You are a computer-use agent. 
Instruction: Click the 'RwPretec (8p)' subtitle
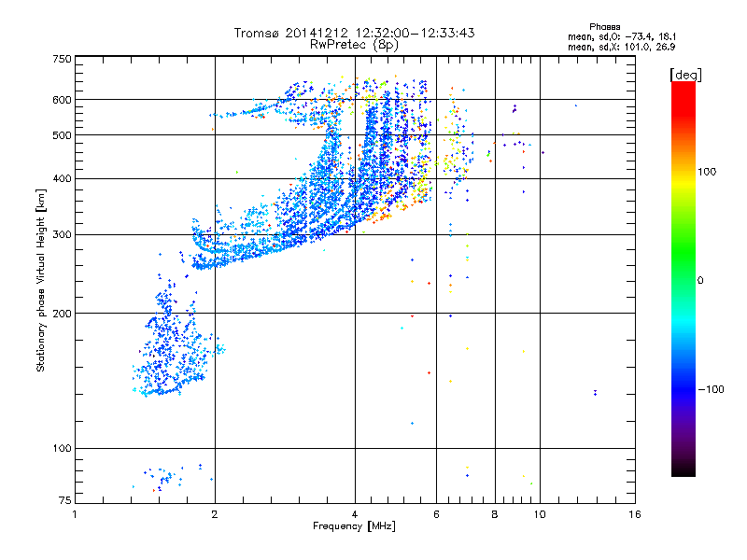tap(354, 45)
